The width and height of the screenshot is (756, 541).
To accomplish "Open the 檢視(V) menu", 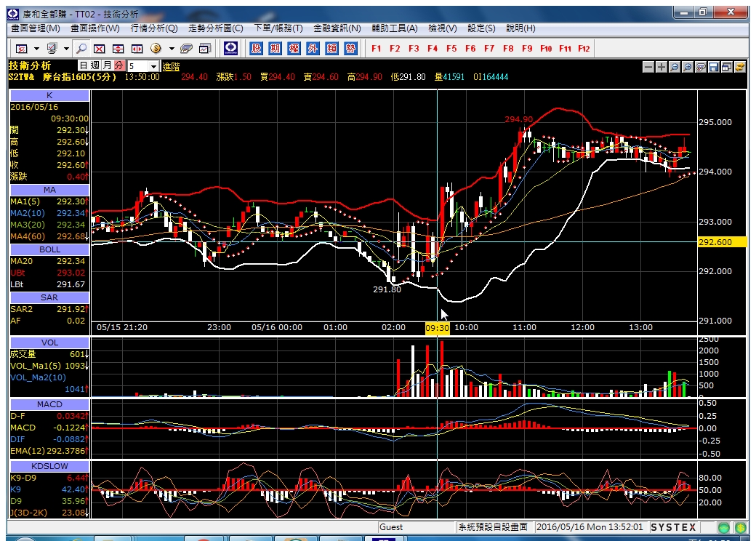I will click(x=443, y=28).
